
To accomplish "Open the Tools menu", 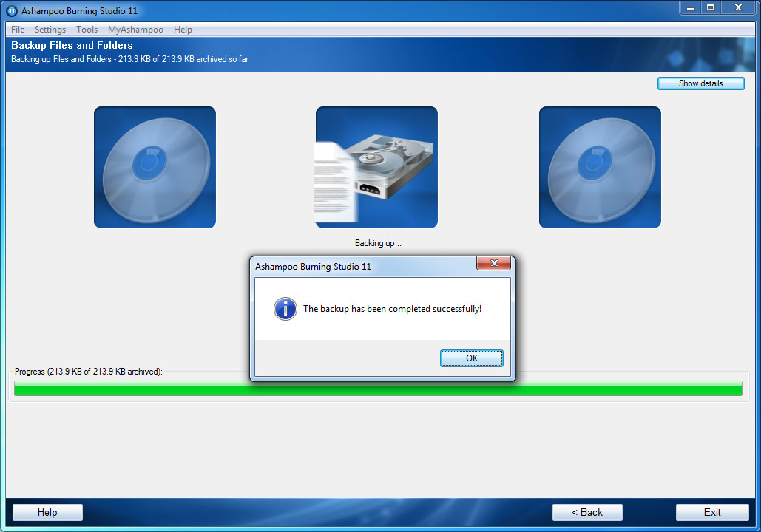I will coord(87,30).
